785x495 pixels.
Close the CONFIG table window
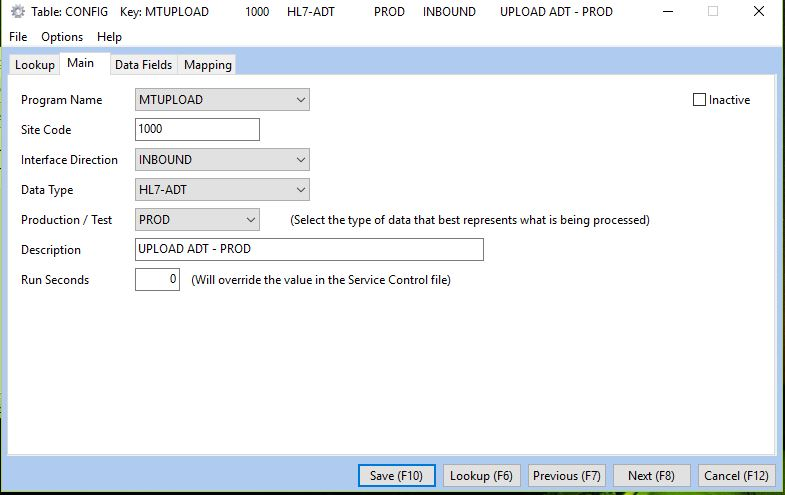point(759,12)
